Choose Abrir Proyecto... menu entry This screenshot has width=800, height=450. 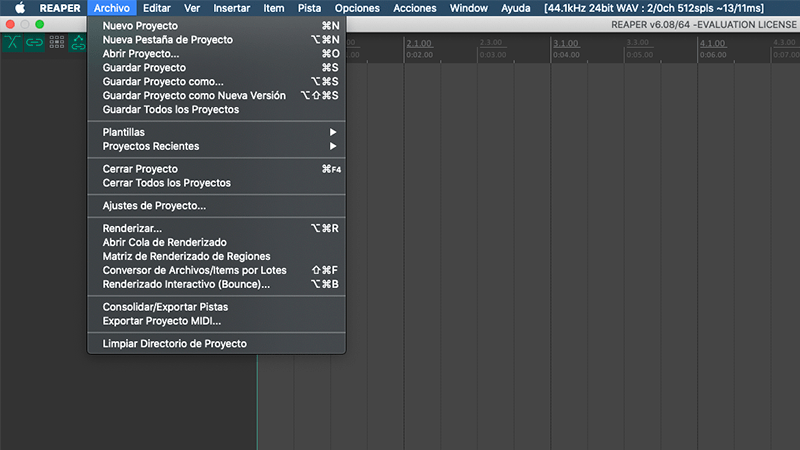(141, 53)
